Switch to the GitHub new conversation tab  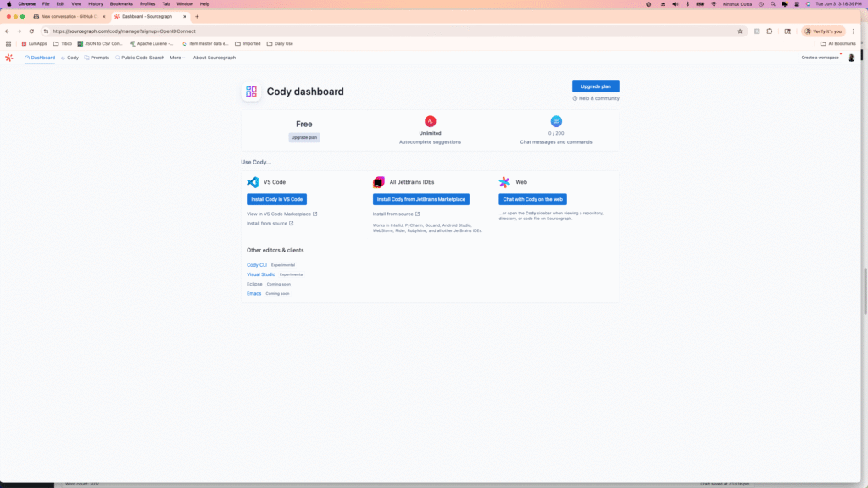pos(69,17)
